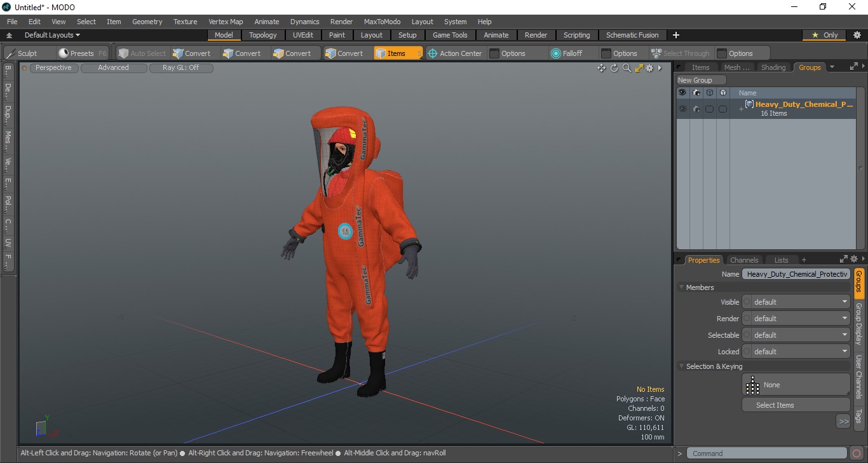868x463 pixels.
Task: Click the first Convert tool button
Action: (x=192, y=53)
